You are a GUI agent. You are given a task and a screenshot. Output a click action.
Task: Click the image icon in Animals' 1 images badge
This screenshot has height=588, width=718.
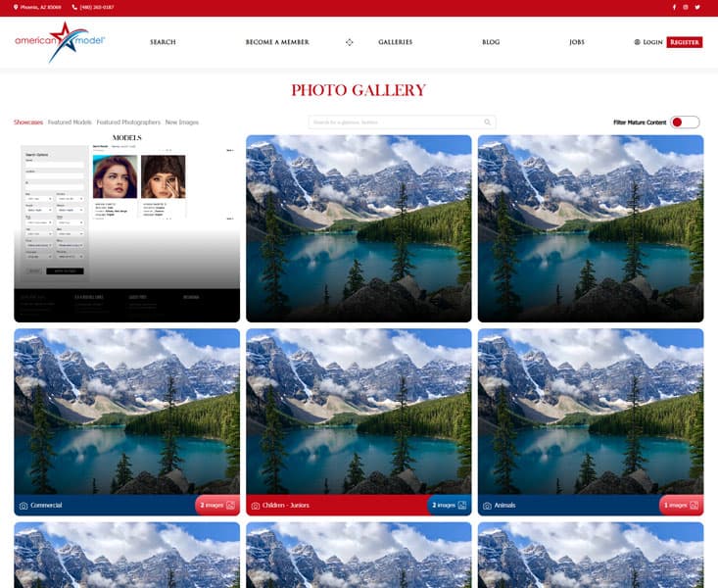click(694, 505)
